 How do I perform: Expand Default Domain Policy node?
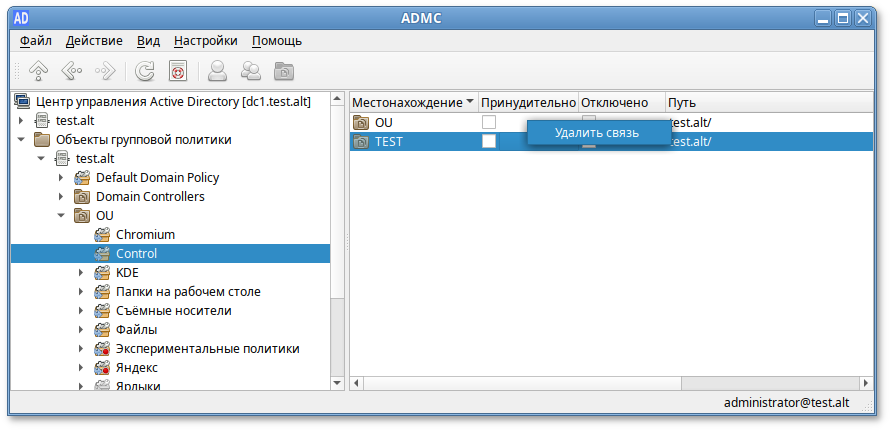point(61,178)
